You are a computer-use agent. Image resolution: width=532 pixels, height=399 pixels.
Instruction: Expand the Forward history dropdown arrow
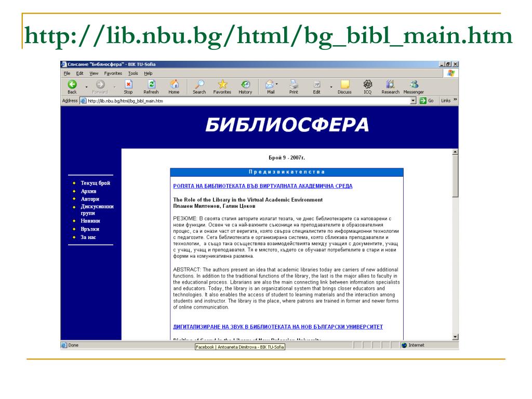[115, 87]
